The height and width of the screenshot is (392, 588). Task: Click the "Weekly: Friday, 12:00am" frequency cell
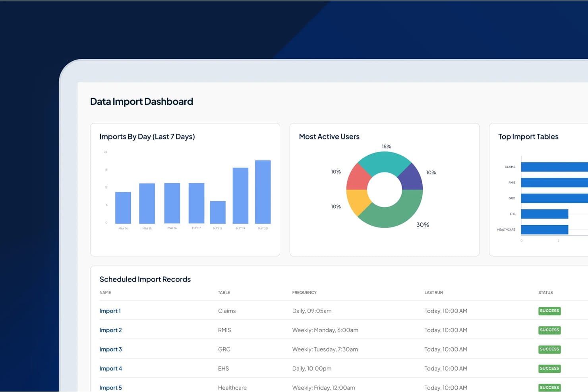coord(324,388)
